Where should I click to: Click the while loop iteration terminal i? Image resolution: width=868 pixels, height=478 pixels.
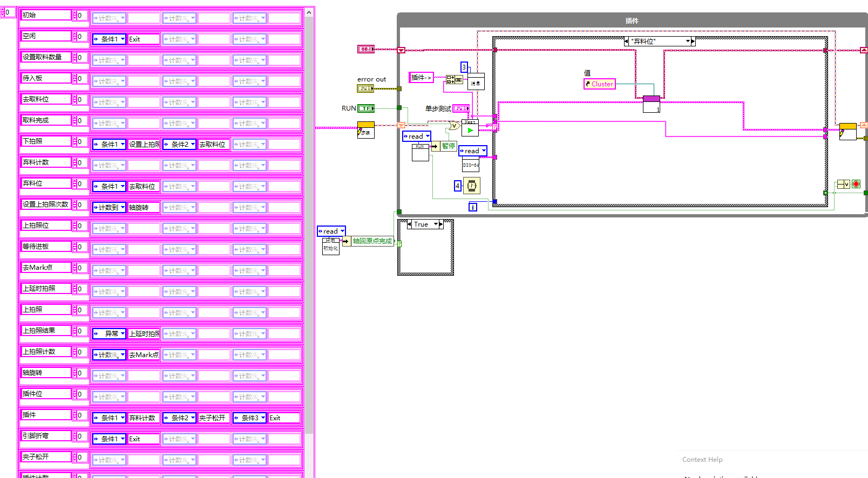473,207
